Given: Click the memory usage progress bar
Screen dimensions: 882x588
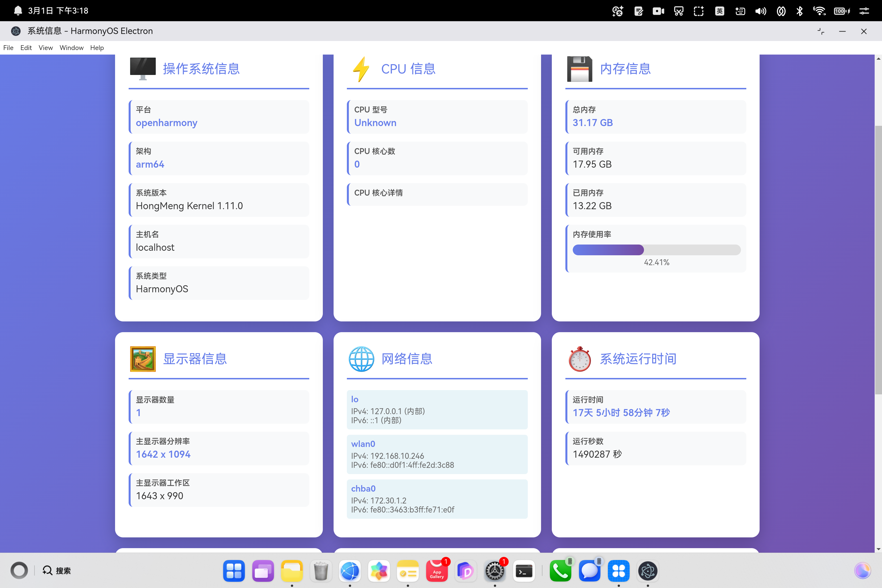Looking at the screenshot, I should (x=656, y=250).
